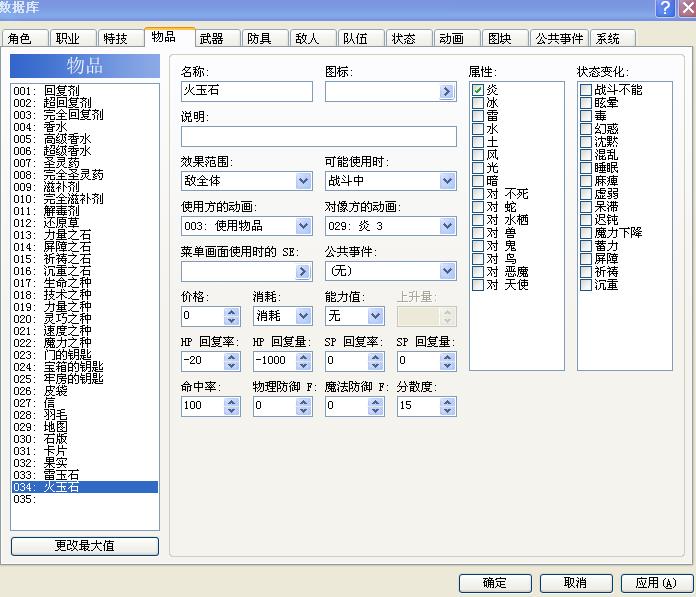The image size is (696, 597).
Task: Open the 公共事件 tab
Action: coord(559,39)
